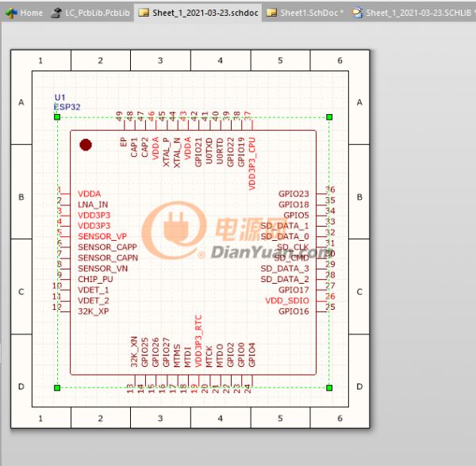Screen dimensions: 476x466
Task: Select the ESP32 component comment
Action: click(67, 107)
